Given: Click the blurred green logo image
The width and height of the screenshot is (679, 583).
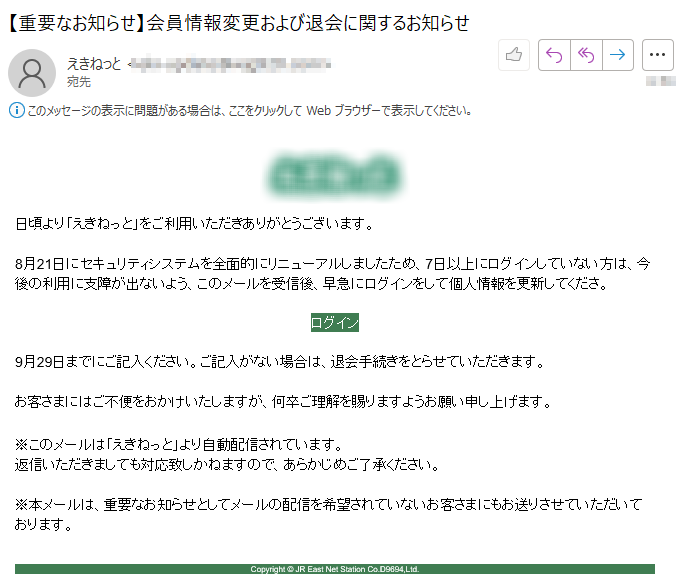Looking at the screenshot, I should pyautogui.click(x=335, y=175).
